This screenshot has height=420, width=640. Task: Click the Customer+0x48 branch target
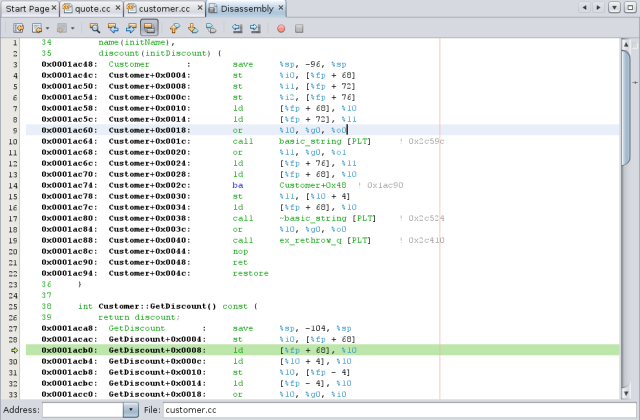pos(313,185)
